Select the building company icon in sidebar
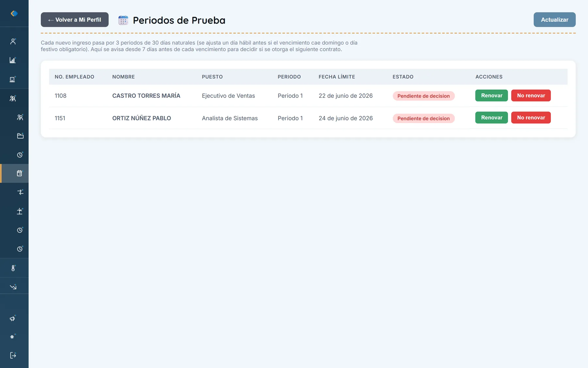 pyautogui.click(x=13, y=79)
